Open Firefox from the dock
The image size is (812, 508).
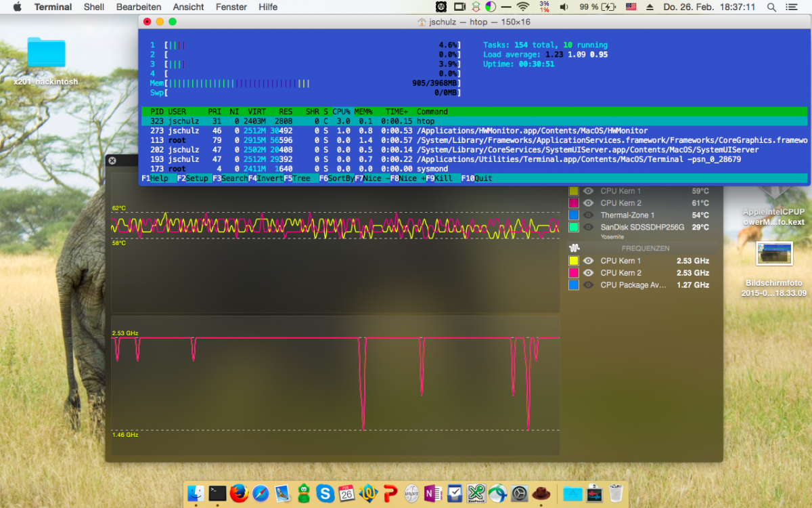click(239, 493)
